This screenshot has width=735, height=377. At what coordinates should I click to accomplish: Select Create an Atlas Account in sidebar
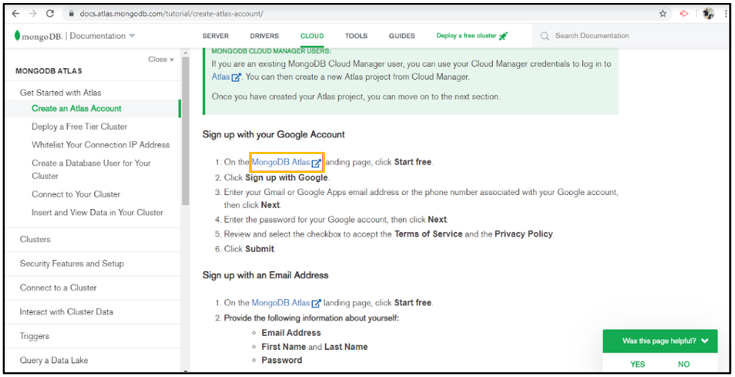click(76, 108)
